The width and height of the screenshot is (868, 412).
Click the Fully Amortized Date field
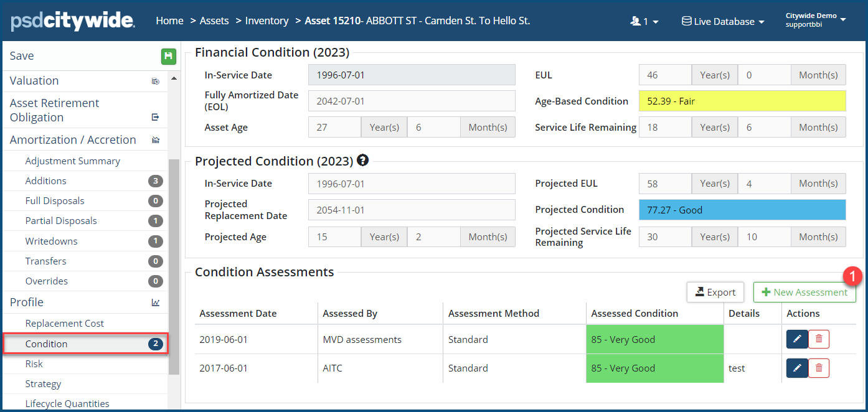[x=412, y=101]
